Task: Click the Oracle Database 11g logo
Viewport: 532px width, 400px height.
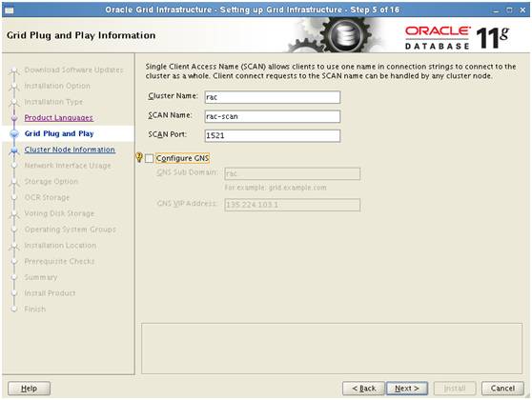Action: click(x=457, y=38)
